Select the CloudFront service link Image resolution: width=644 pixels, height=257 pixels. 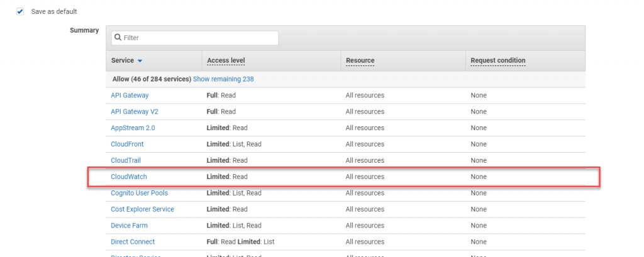point(127,145)
